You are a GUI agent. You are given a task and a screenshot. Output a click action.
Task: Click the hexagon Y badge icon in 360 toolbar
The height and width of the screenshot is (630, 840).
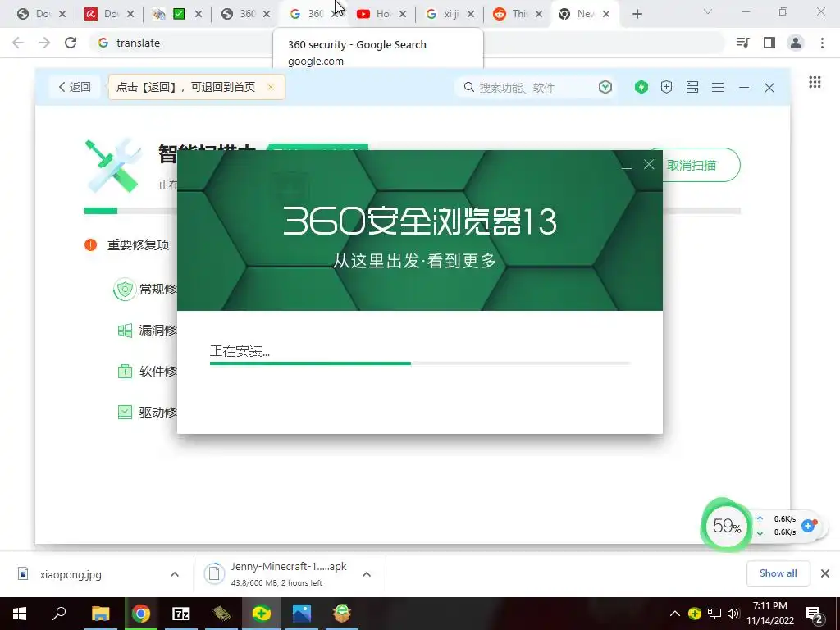(x=605, y=87)
